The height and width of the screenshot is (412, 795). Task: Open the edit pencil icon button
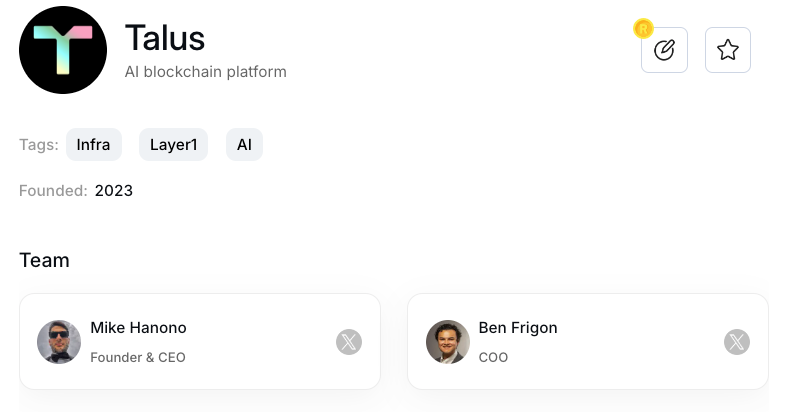pyautogui.click(x=664, y=50)
